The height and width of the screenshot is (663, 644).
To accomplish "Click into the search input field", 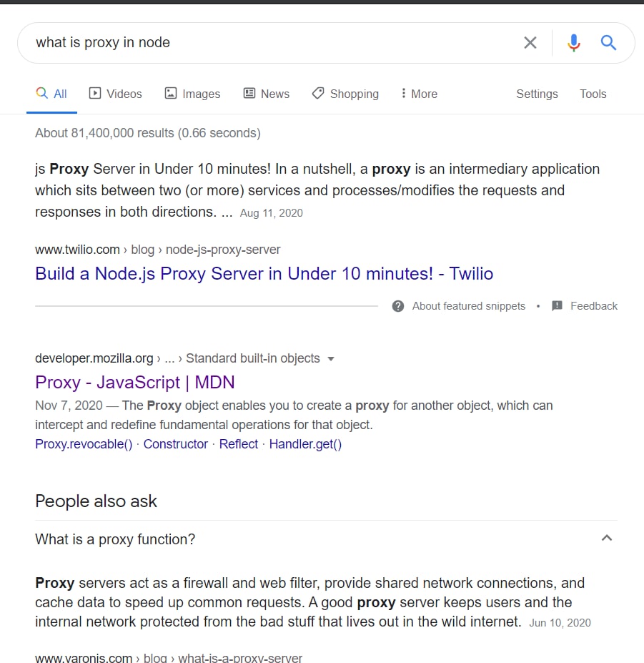I will pos(272,43).
